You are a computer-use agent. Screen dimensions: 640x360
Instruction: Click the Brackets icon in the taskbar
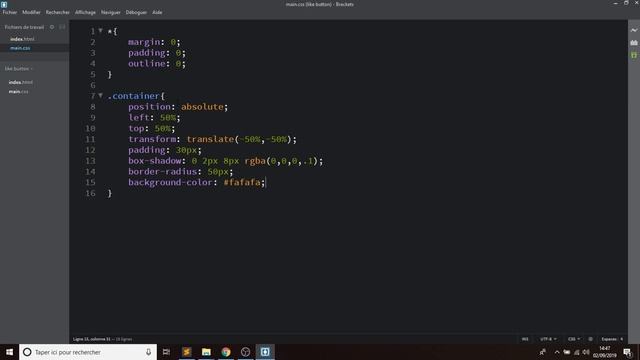[x=265, y=352]
